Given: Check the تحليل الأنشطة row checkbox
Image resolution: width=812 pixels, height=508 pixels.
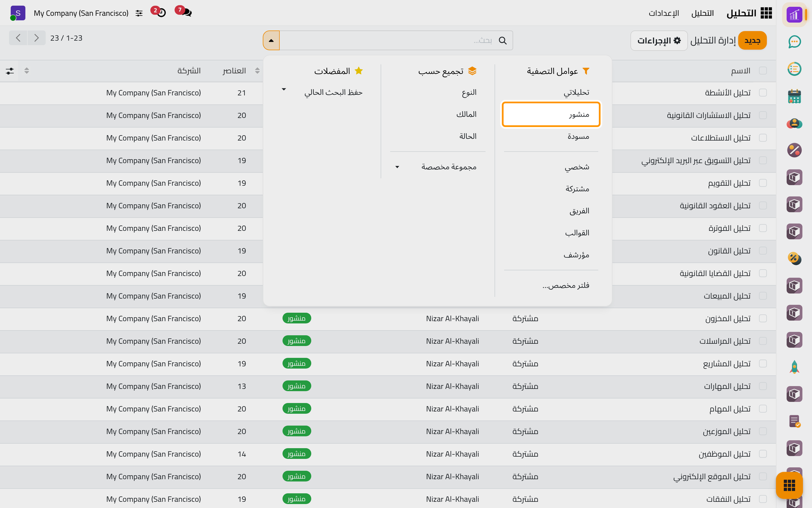Looking at the screenshot, I should click(x=763, y=93).
